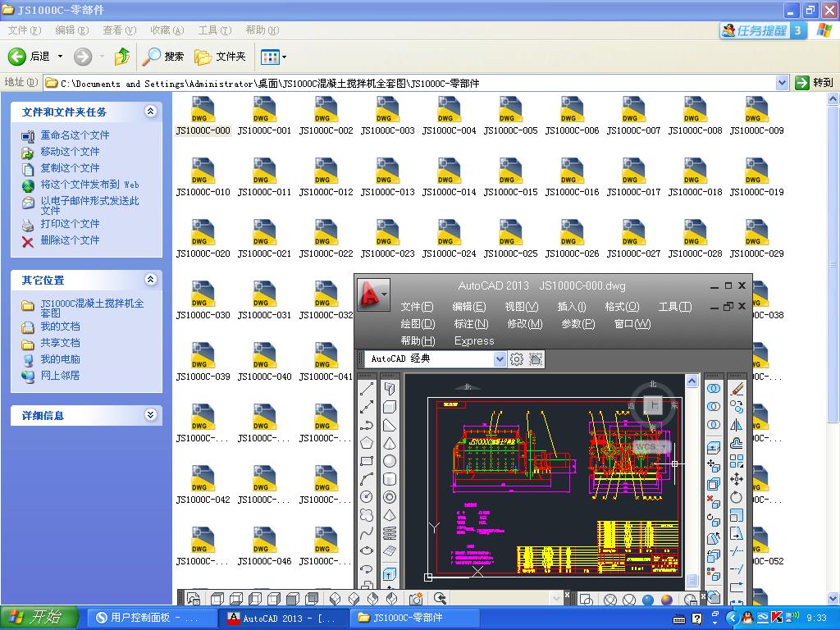840x630 pixels.
Task: Collapse the 其它位置 panel
Action: coord(151,279)
